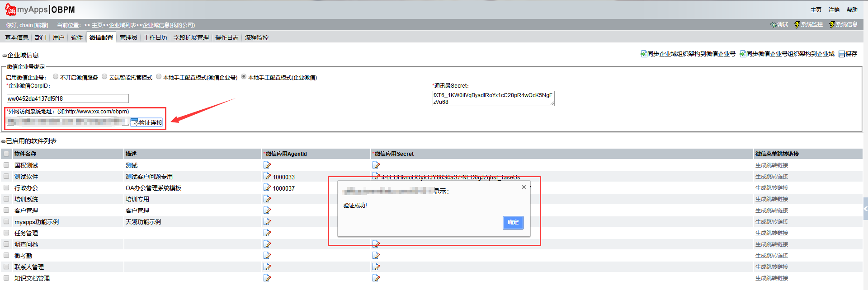Open 系统监控 from the top bar
Image resolution: width=868 pixels, height=290 pixels.
click(x=808, y=25)
